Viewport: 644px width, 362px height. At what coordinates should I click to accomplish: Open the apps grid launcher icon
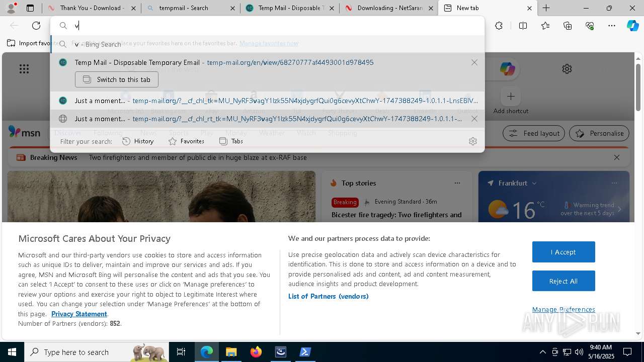(24, 69)
